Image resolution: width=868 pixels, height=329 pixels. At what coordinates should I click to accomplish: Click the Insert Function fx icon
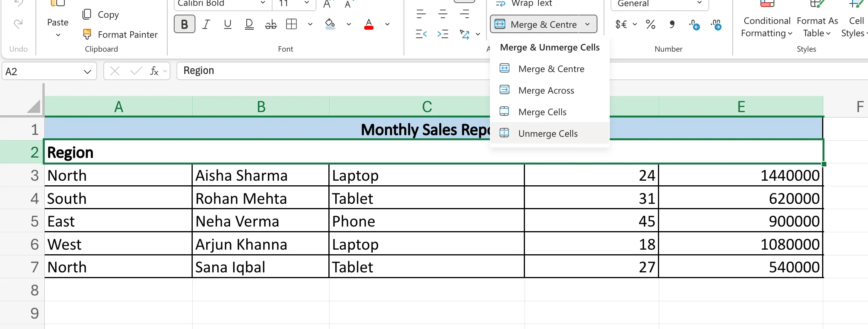pyautogui.click(x=154, y=71)
